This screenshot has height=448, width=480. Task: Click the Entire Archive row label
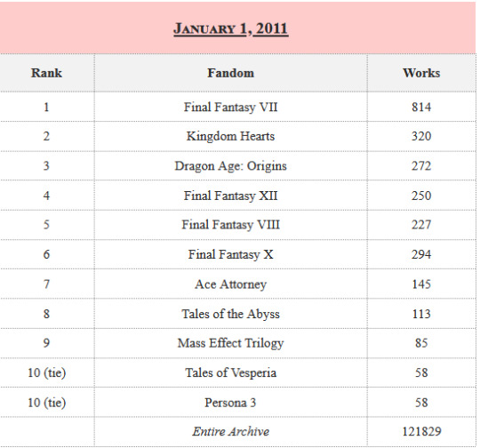(x=231, y=431)
